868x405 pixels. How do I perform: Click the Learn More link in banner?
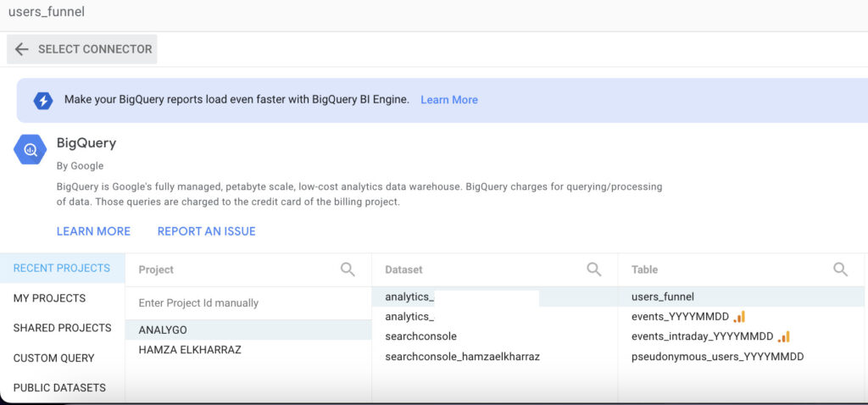click(449, 100)
